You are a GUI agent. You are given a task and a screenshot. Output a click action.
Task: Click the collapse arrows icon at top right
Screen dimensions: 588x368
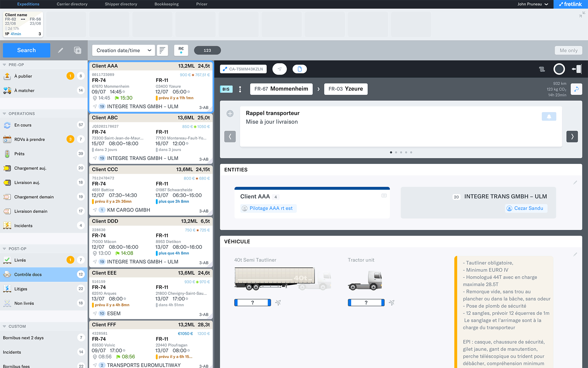click(x=582, y=15)
